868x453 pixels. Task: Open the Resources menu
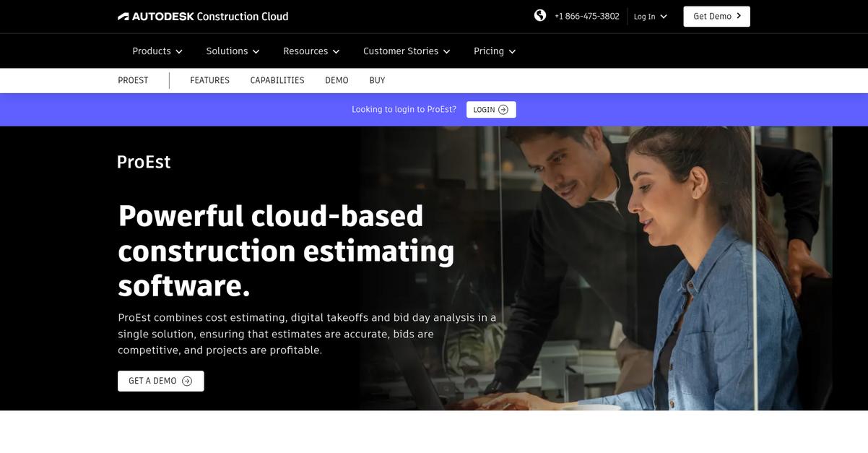(311, 51)
